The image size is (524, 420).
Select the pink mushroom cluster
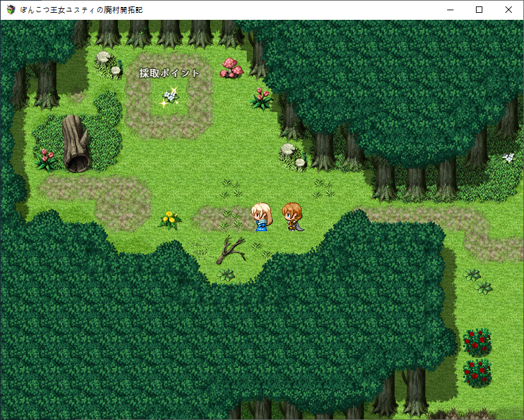pos(232,68)
